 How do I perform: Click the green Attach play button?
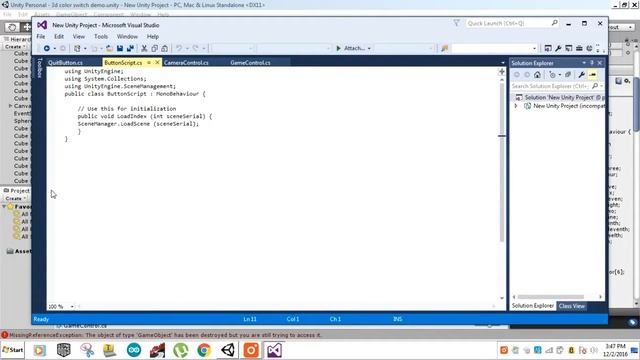pyautogui.click(x=338, y=48)
